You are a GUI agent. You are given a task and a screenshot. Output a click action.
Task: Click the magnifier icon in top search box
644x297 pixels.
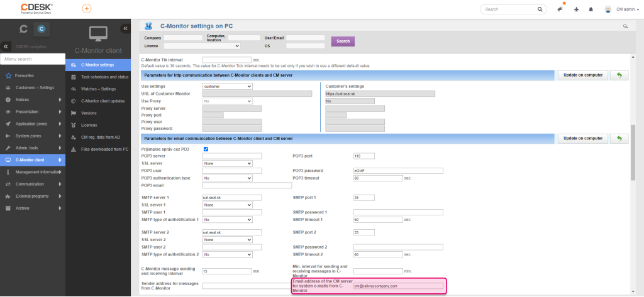click(540, 9)
